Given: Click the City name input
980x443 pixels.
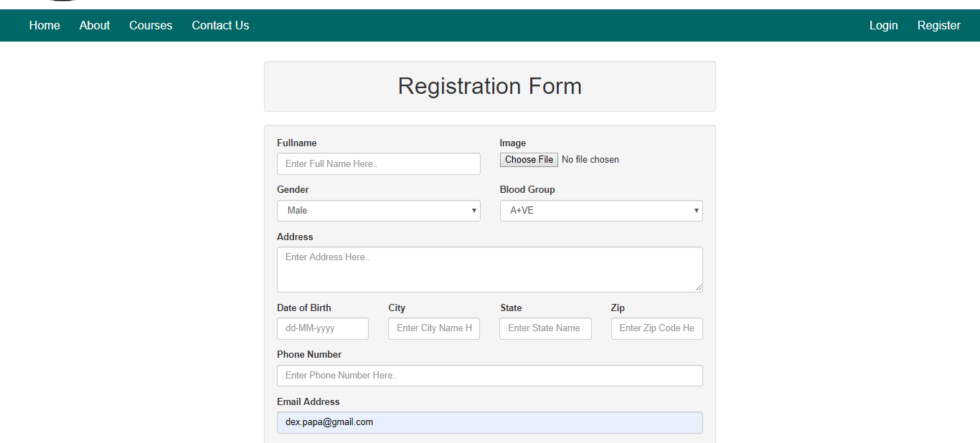Looking at the screenshot, I should pos(433,329).
